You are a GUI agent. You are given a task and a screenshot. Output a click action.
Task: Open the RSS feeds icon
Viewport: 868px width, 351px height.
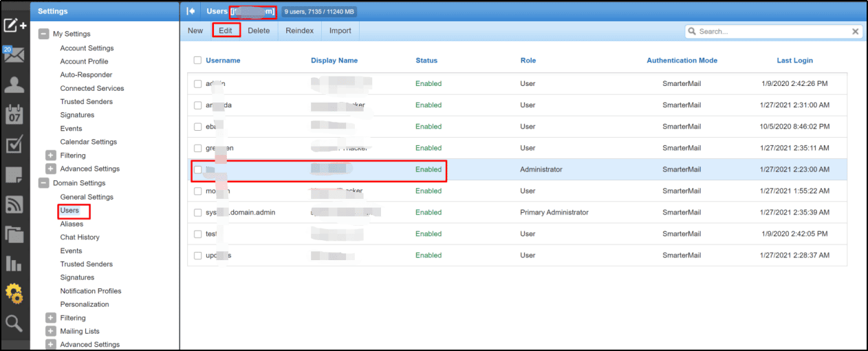[14, 204]
